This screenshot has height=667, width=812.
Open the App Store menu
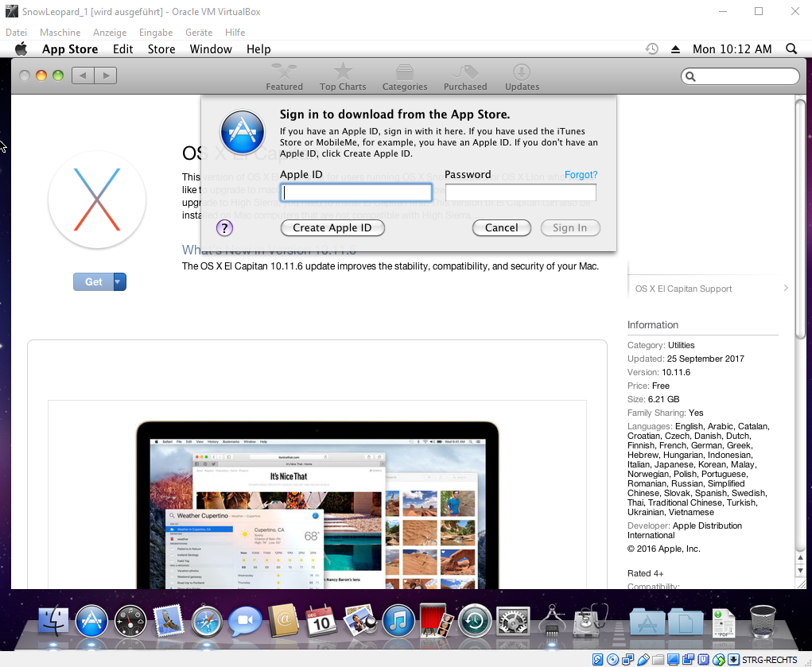(70, 49)
